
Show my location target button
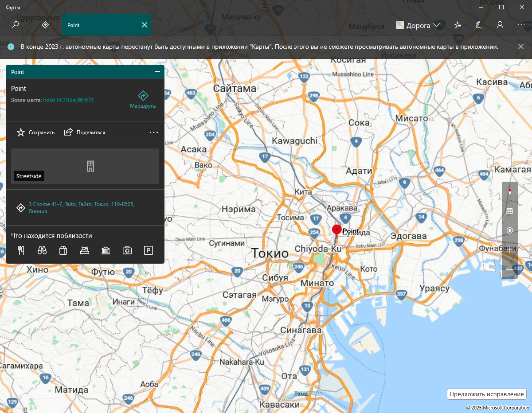(509, 230)
